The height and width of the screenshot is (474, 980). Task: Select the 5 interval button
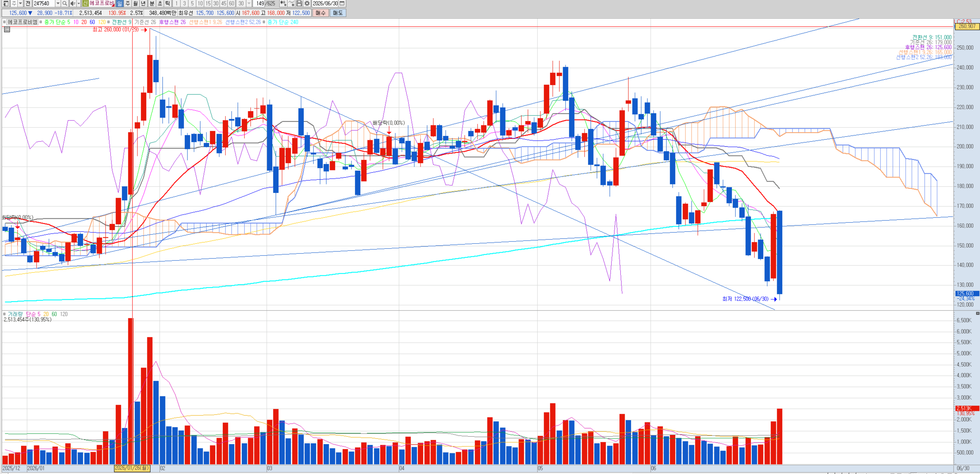coord(192,3)
